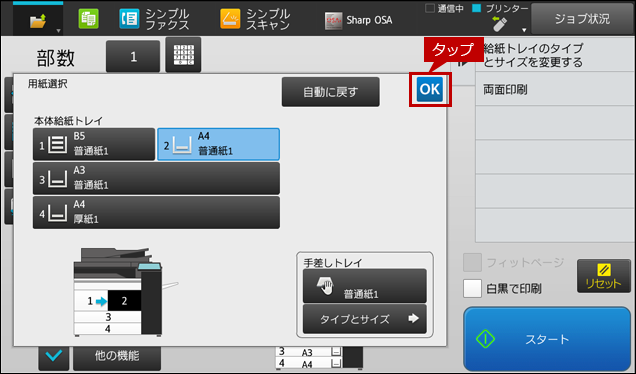Tap the hand icon on bypass tray button
Image resolution: width=636 pixels, height=374 pixels.
coord(324,286)
